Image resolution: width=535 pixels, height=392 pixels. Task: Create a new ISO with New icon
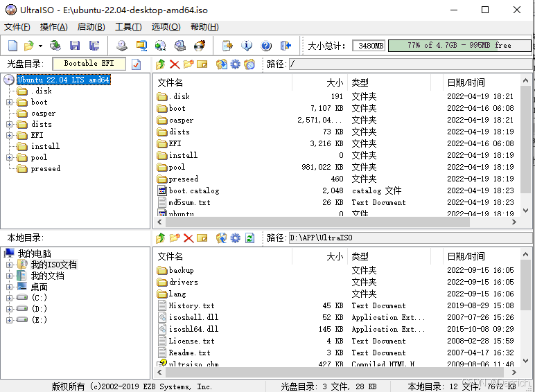point(12,45)
